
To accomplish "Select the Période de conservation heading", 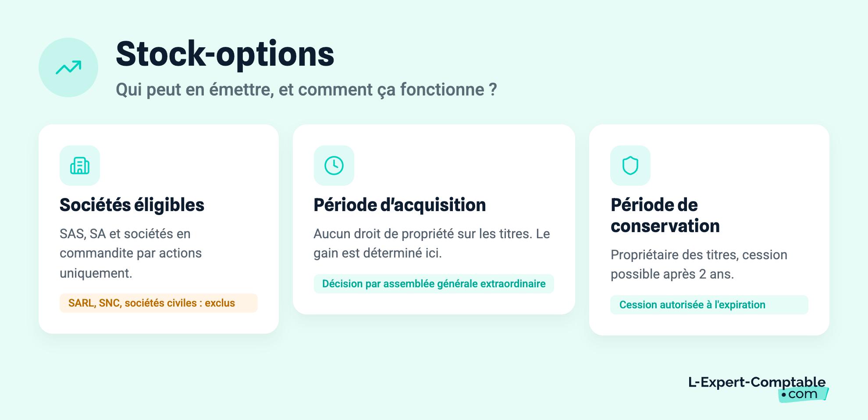I will [665, 215].
